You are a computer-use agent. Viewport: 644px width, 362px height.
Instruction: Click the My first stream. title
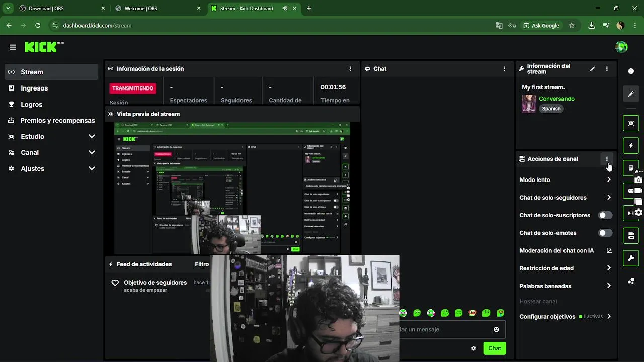(543, 87)
